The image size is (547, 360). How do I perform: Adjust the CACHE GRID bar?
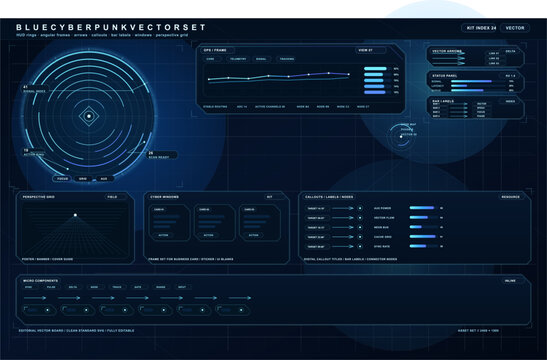coord(424,237)
